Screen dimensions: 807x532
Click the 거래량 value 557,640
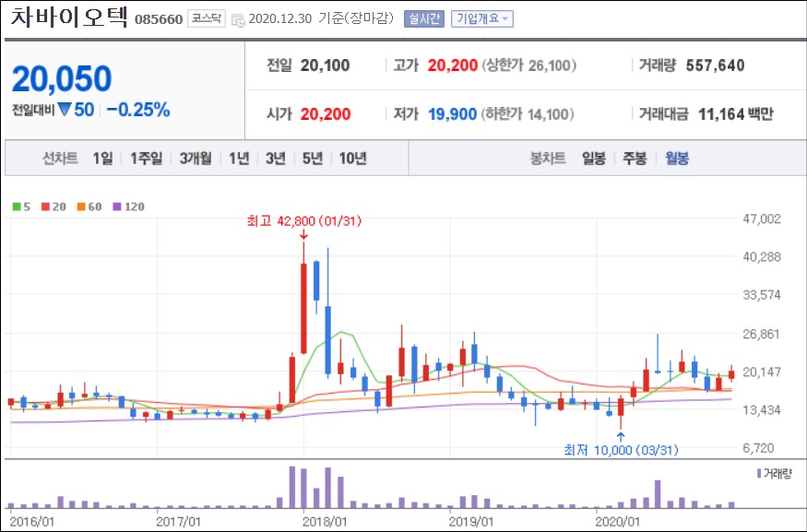(x=715, y=65)
